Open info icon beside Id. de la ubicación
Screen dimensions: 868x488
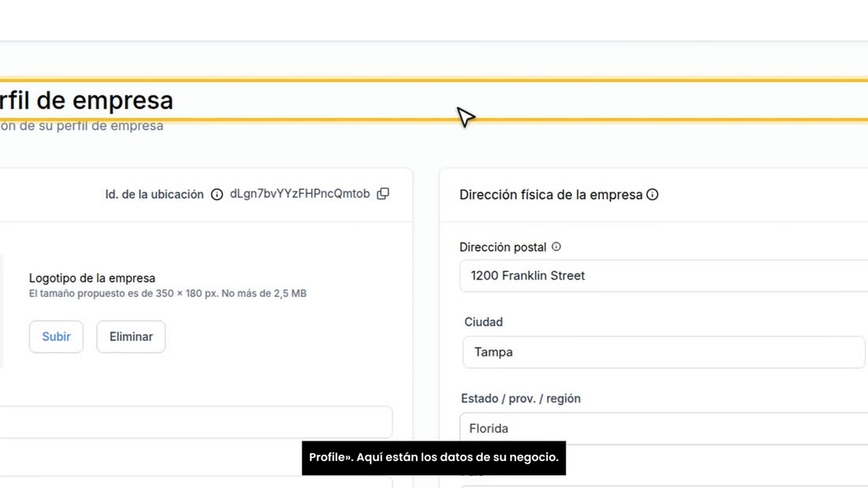pos(217,194)
